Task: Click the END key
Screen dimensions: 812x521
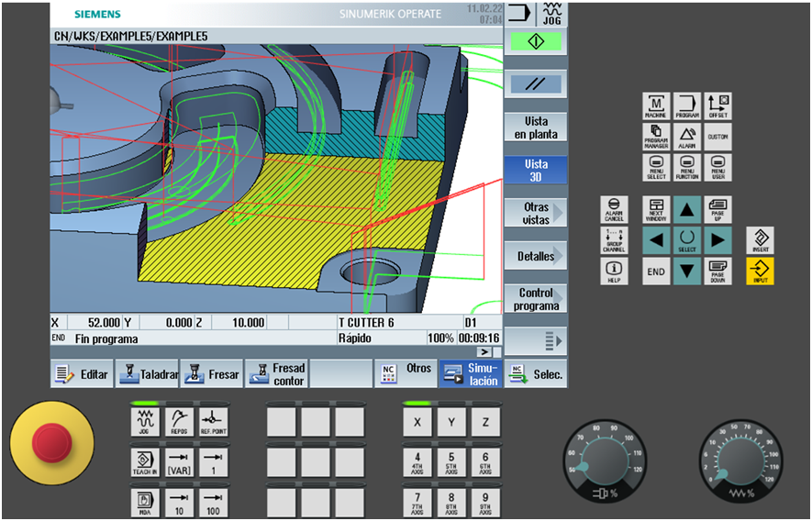Action: click(656, 271)
